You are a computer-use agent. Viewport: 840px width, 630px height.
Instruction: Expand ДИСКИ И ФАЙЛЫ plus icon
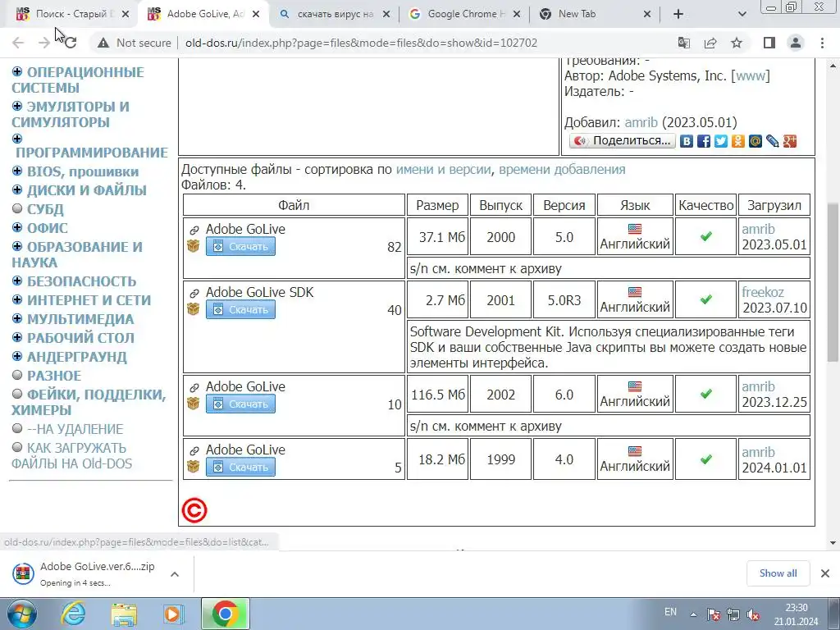pos(17,189)
